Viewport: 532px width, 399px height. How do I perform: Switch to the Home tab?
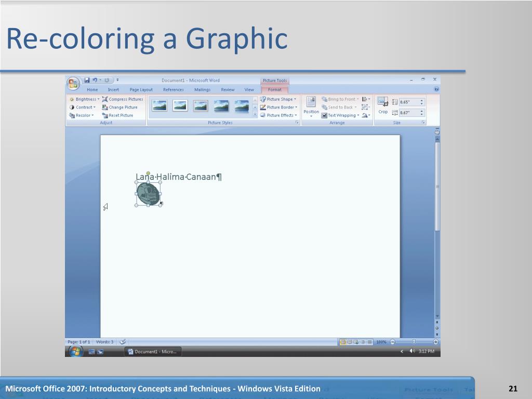click(92, 89)
